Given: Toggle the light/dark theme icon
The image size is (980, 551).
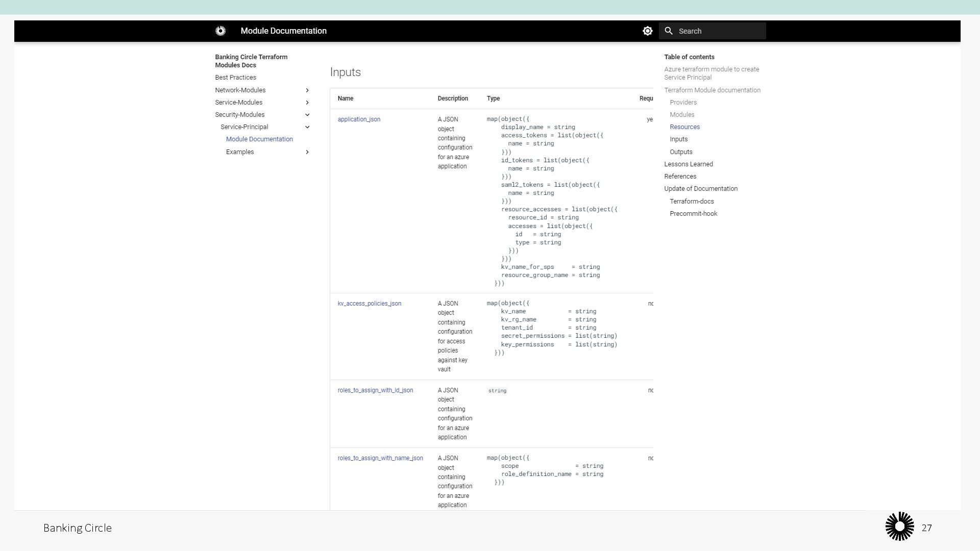Looking at the screenshot, I should click(647, 31).
